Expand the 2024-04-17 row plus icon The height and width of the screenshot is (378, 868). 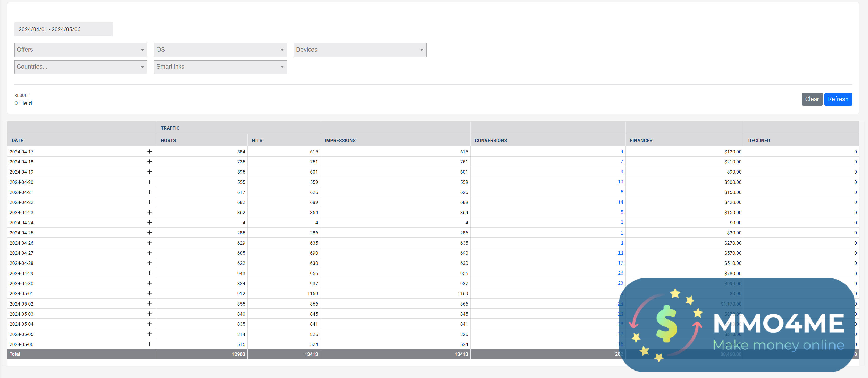(x=149, y=152)
